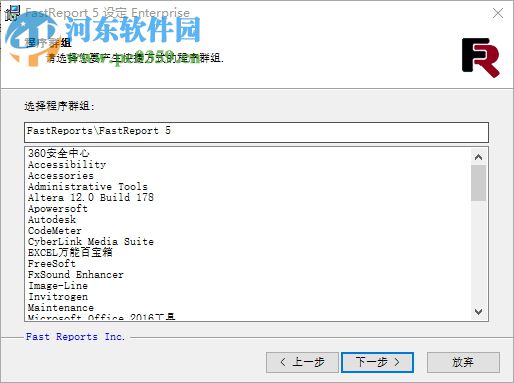Click the list scrollbar up arrow
Viewport: 514px width, 383px height.
pyautogui.click(x=478, y=157)
